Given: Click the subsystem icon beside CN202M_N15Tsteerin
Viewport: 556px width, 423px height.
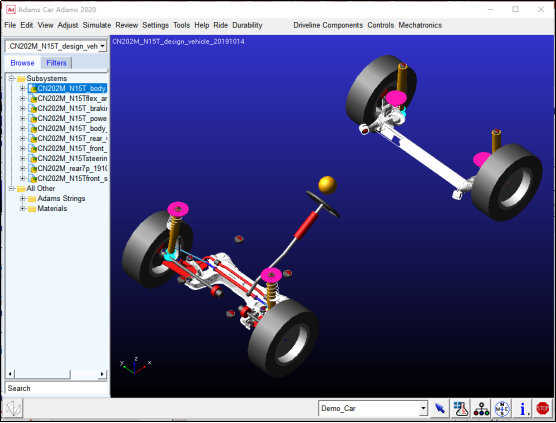Looking at the screenshot, I should (x=33, y=158).
